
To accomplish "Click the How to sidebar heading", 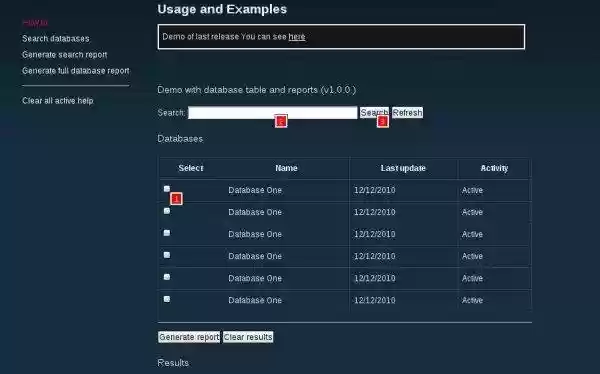I will [35, 23].
